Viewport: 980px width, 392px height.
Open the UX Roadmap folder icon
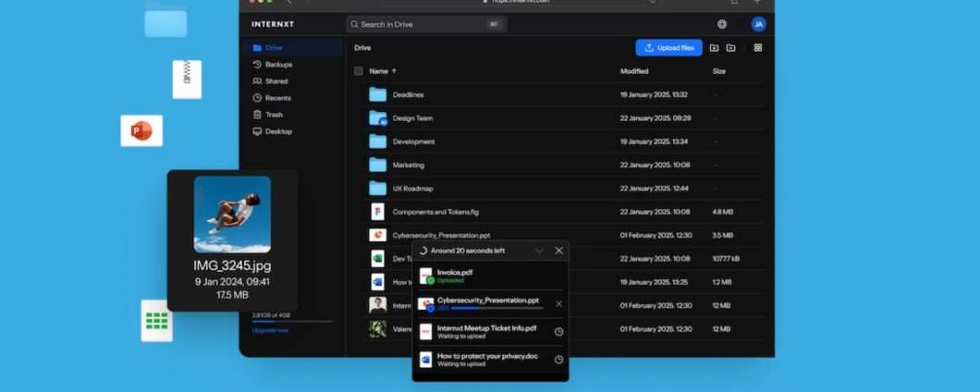point(377,189)
